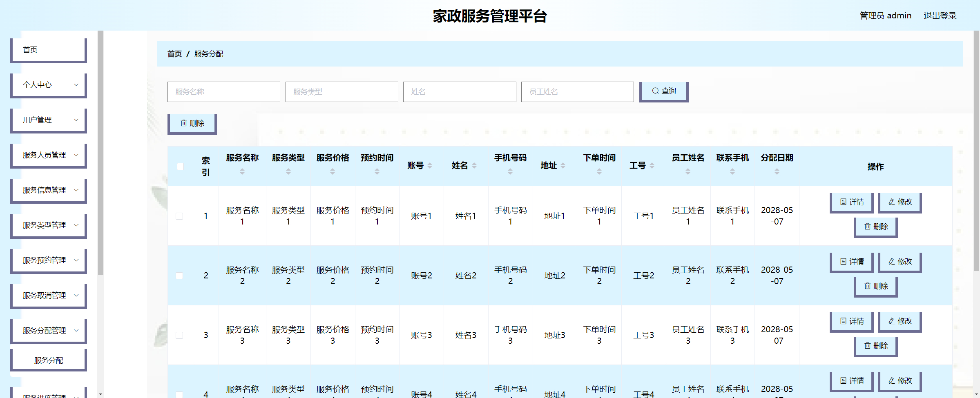Click the 地址3 cell
Viewport: 980px width, 398px height.
pyautogui.click(x=555, y=335)
